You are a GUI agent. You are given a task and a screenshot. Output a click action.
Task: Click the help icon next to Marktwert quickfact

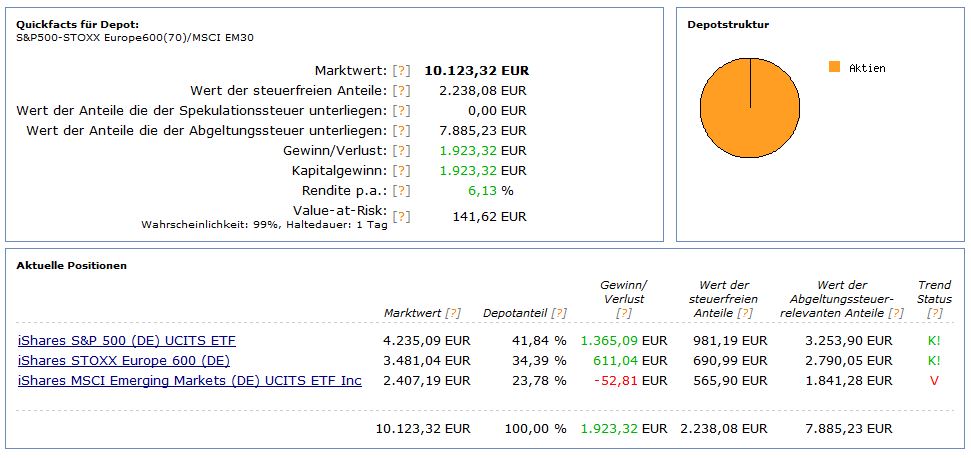(x=401, y=70)
